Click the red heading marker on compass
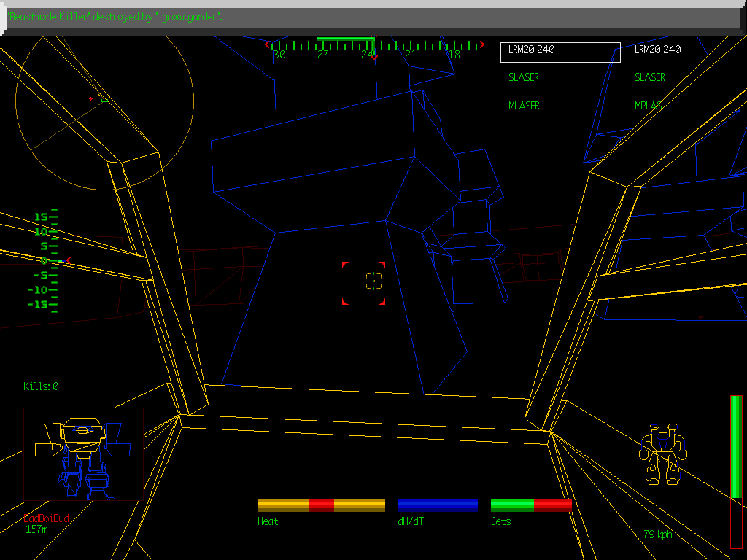The width and height of the screenshot is (747, 560). [373, 57]
